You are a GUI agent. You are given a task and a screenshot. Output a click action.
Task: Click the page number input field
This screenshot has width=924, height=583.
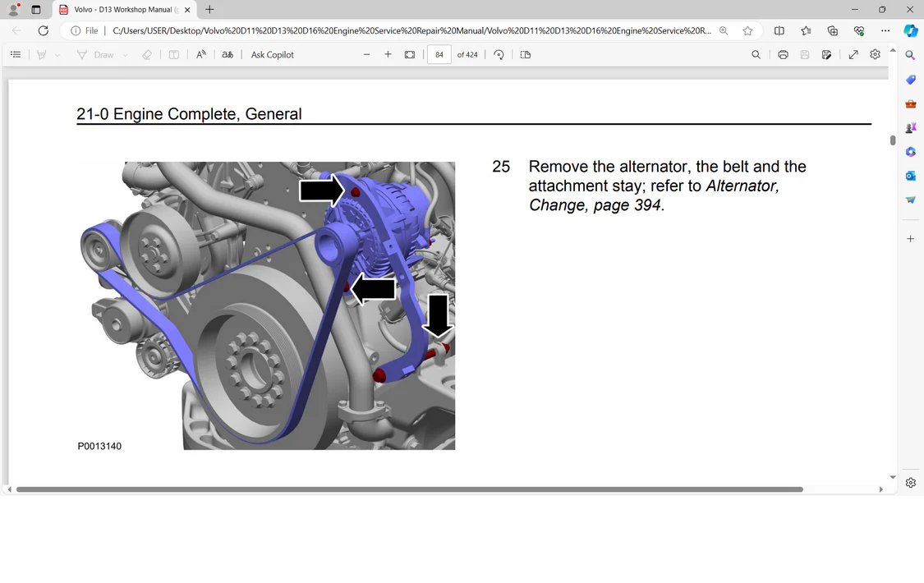[439, 55]
